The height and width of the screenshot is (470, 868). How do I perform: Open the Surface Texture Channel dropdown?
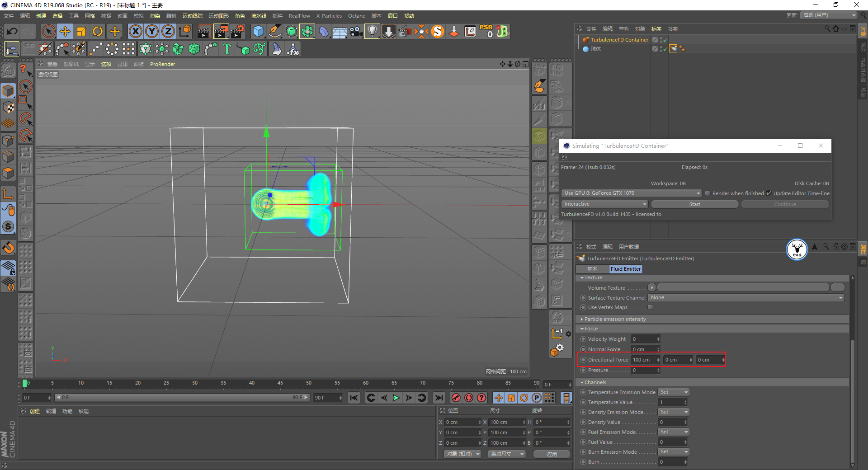tap(746, 298)
